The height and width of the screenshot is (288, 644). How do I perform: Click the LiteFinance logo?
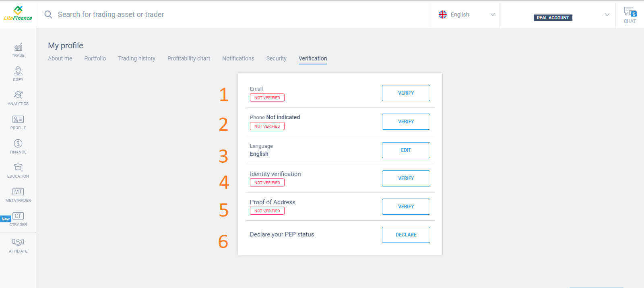pos(18,14)
